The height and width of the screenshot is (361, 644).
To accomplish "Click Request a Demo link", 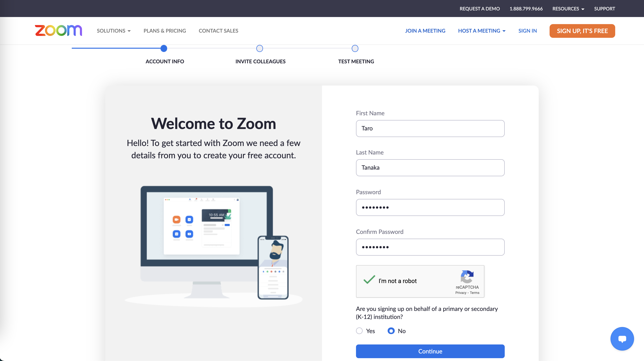I will click(479, 9).
